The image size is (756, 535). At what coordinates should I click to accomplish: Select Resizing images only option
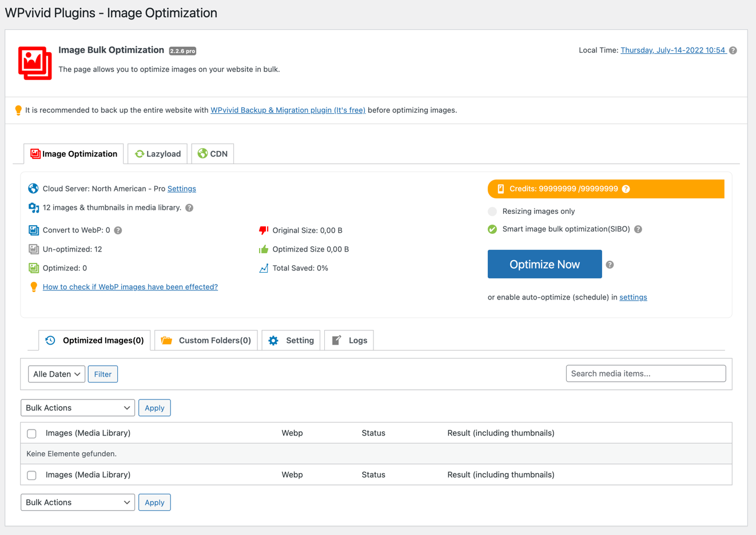[492, 211]
